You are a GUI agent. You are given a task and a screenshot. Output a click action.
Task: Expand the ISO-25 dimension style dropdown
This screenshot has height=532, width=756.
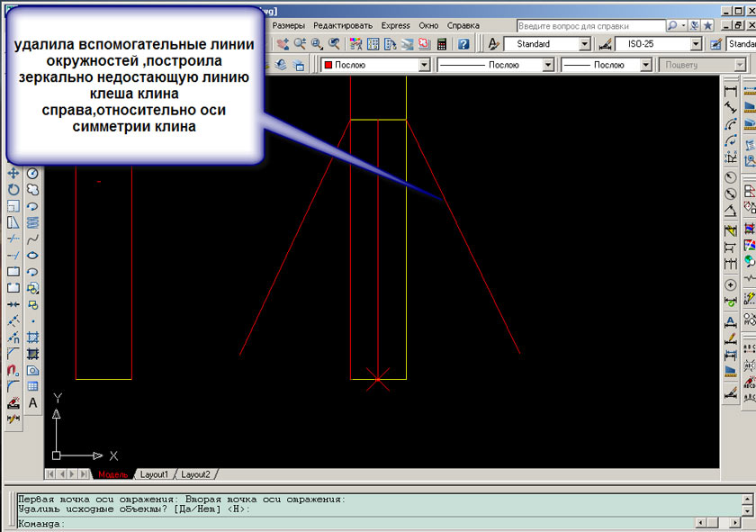pos(696,44)
